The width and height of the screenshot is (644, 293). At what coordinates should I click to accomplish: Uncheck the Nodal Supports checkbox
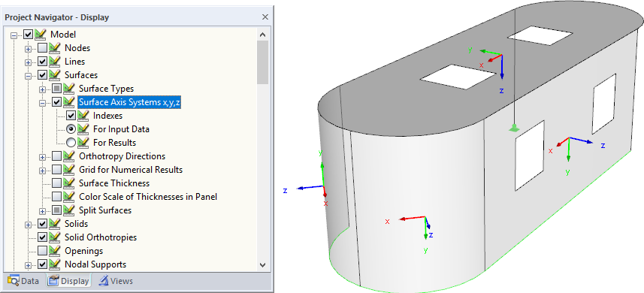tap(42, 264)
